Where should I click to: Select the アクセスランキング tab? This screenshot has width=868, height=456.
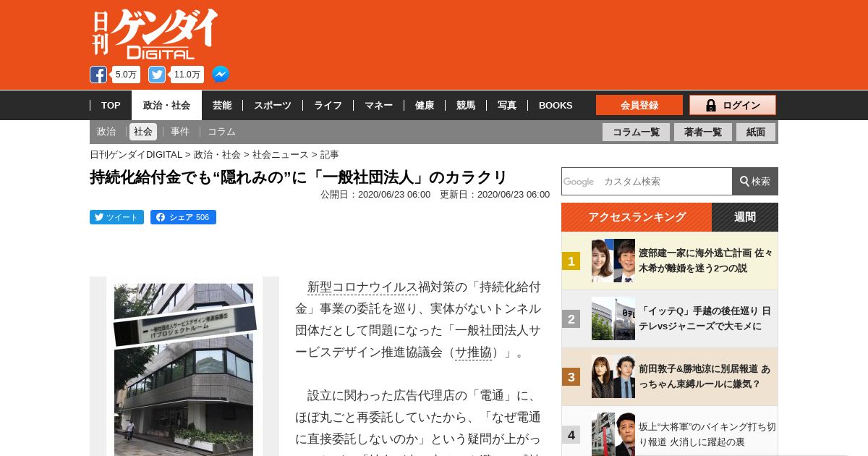pos(637,217)
